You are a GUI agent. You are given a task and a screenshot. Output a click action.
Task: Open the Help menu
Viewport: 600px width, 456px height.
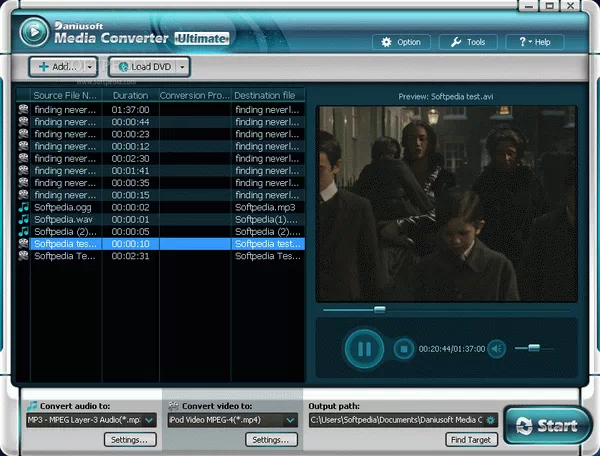535,42
